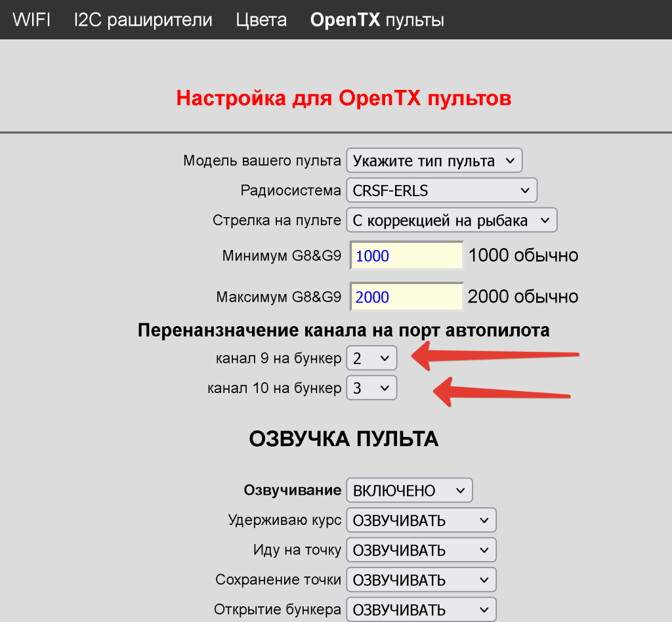Open the Открытие бункера dropdown
This screenshot has width=672, height=622.
(421, 609)
